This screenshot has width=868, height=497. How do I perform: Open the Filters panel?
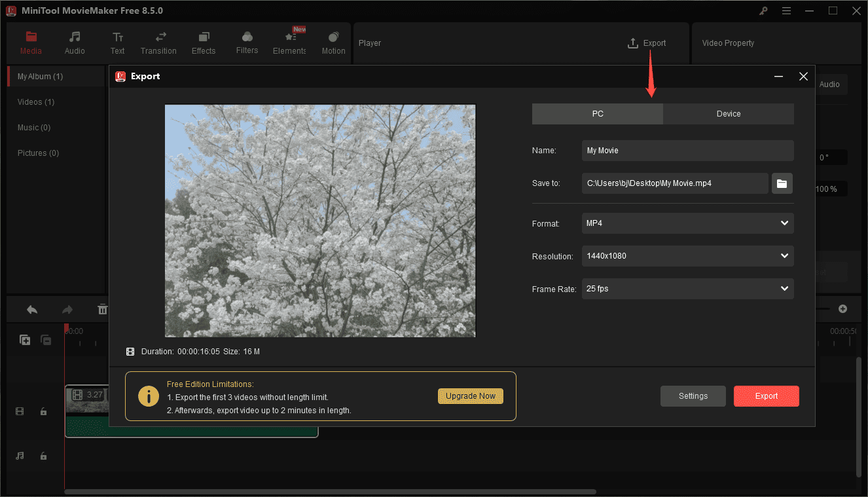tap(247, 43)
